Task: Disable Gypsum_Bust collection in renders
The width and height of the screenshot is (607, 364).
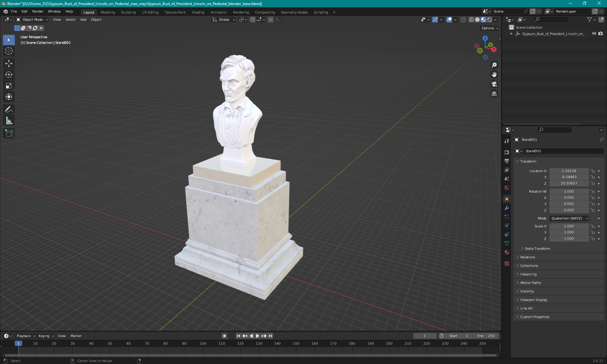Action: [600, 33]
